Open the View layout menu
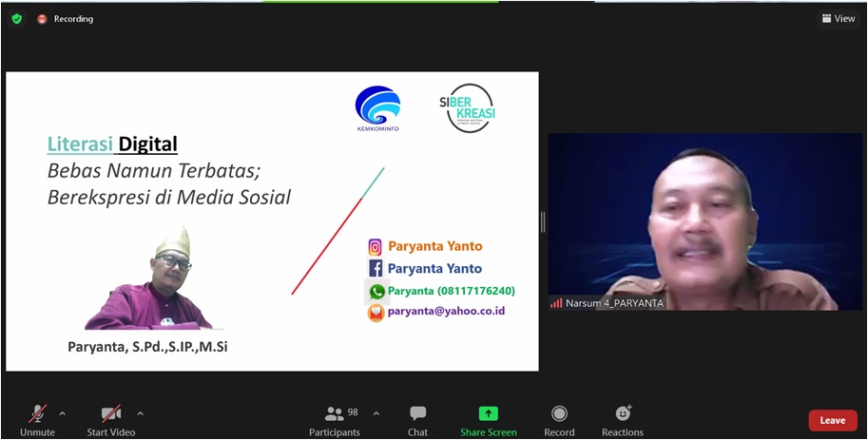Image resolution: width=868 pixels, height=440 pixels. (839, 19)
